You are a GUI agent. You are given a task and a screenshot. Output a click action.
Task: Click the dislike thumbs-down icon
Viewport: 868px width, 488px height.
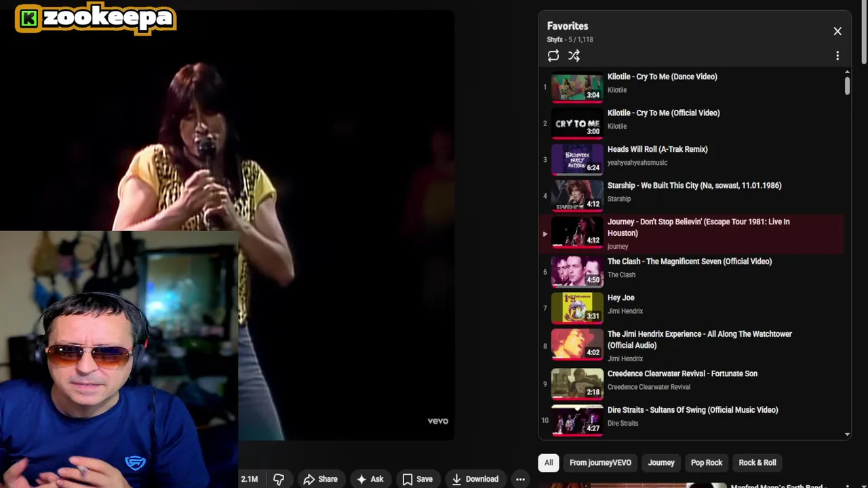click(x=279, y=479)
